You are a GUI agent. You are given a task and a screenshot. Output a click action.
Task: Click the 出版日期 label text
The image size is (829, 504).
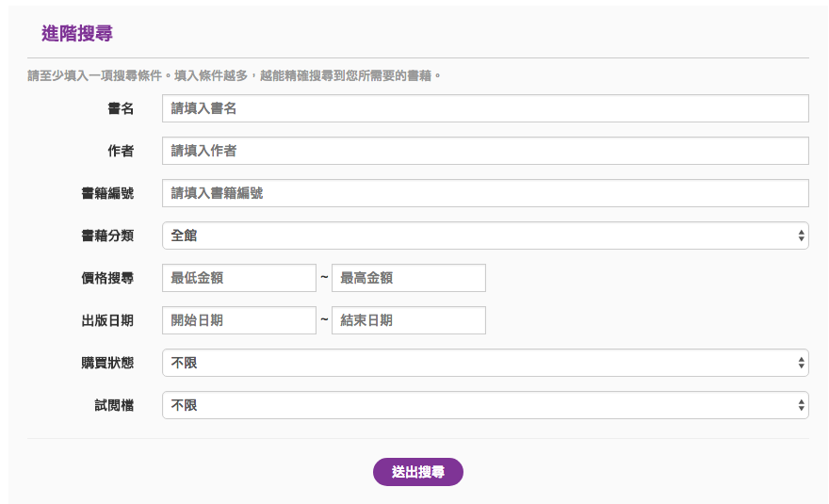tap(107, 320)
